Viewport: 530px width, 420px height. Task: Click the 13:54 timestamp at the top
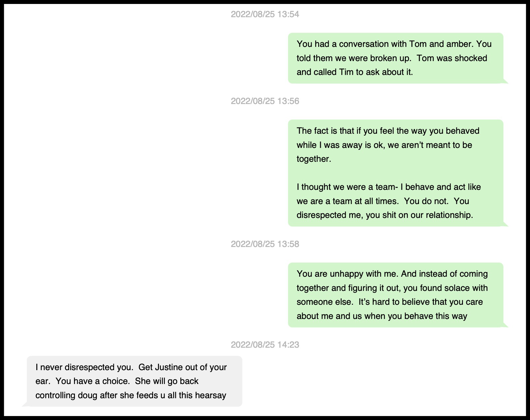[x=265, y=14]
